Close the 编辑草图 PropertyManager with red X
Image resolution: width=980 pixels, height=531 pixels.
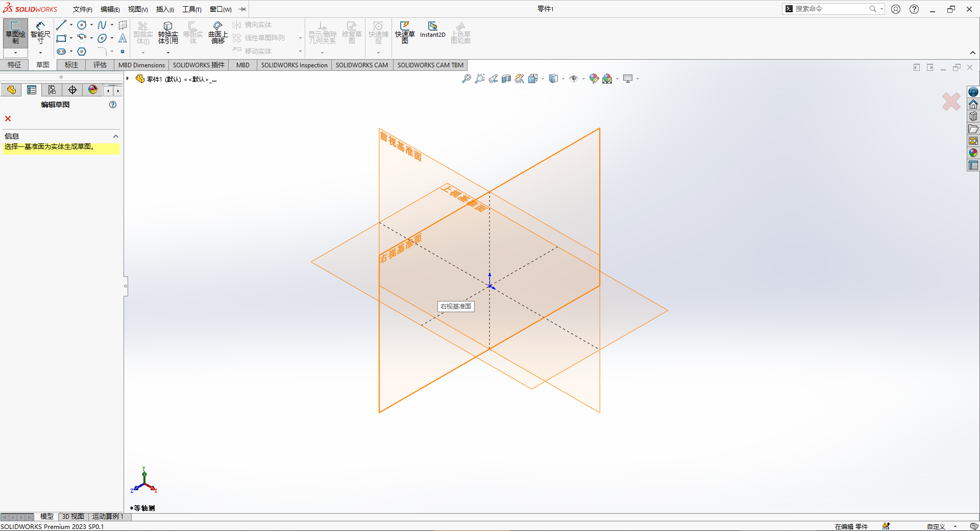[8, 118]
